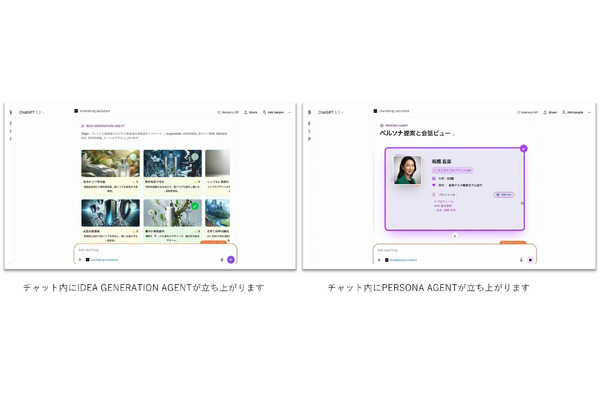Click the microphone icon in right chat input
The width and height of the screenshot is (600, 400).
[521, 259]
